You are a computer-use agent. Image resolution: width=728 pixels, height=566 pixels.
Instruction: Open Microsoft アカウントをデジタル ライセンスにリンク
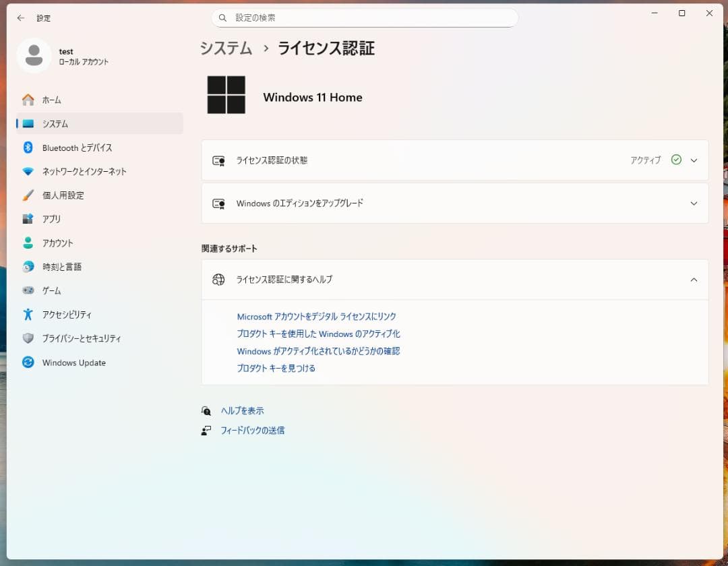click(316, 316)
